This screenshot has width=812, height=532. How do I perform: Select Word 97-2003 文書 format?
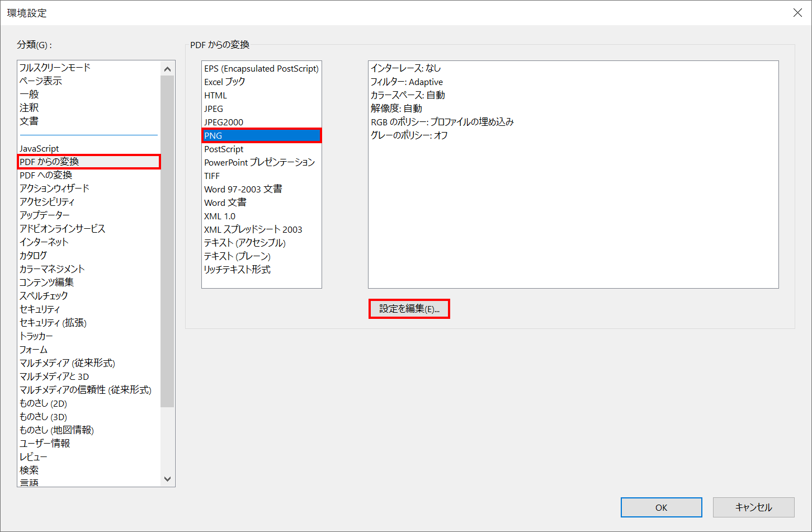tap(243, 189)
